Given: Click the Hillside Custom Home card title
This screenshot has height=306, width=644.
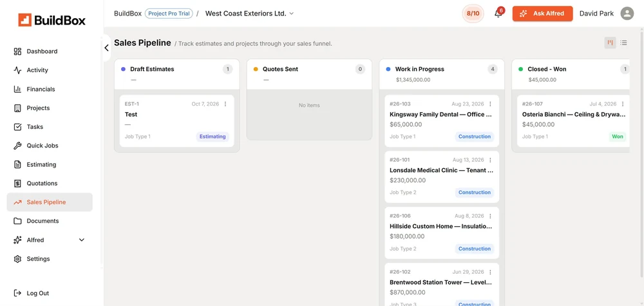Looking at the screenshot, I should pyautogui.click(x=440, y=226).
